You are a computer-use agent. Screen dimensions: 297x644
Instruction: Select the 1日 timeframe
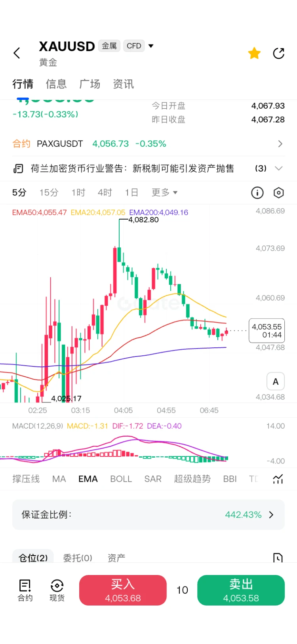click(131, 193)
